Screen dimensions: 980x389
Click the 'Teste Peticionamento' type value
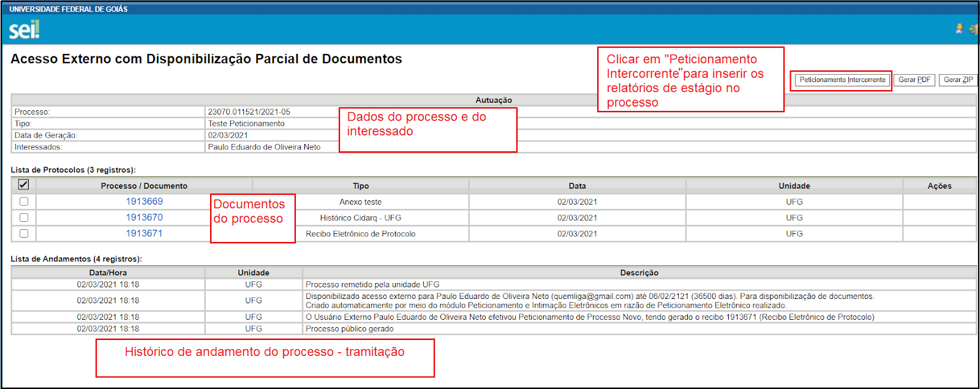[246, 124]
